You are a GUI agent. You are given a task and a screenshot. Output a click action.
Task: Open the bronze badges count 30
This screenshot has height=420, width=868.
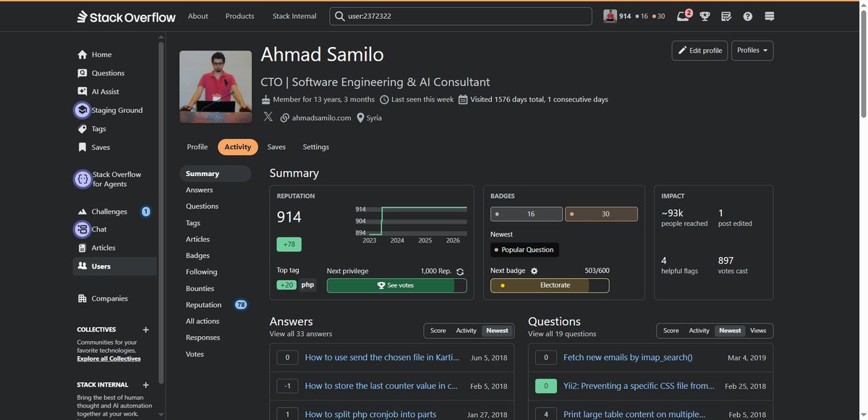601,214
